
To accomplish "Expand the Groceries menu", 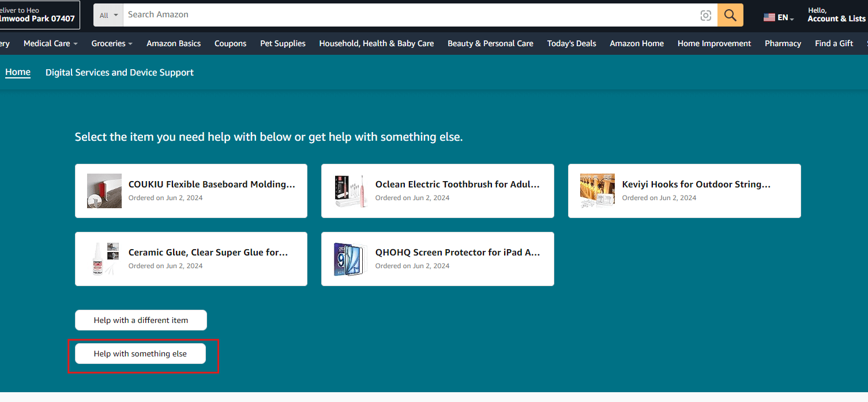I will 112,43.
